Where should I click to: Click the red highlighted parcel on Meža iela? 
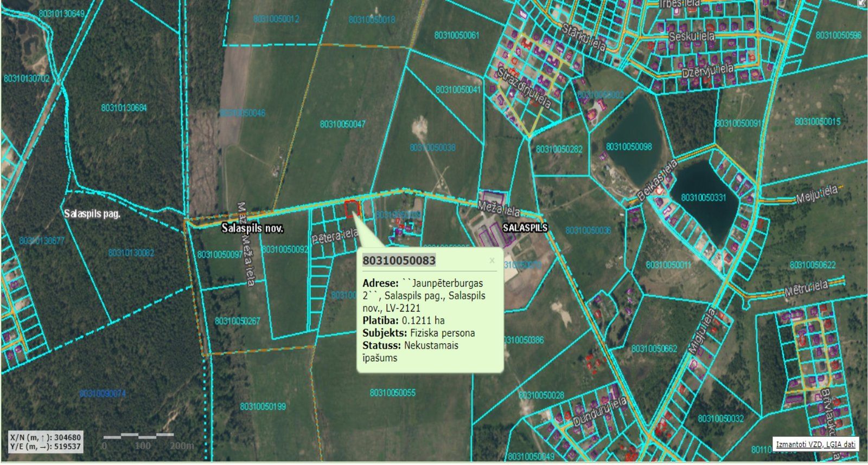click(352, 208)
